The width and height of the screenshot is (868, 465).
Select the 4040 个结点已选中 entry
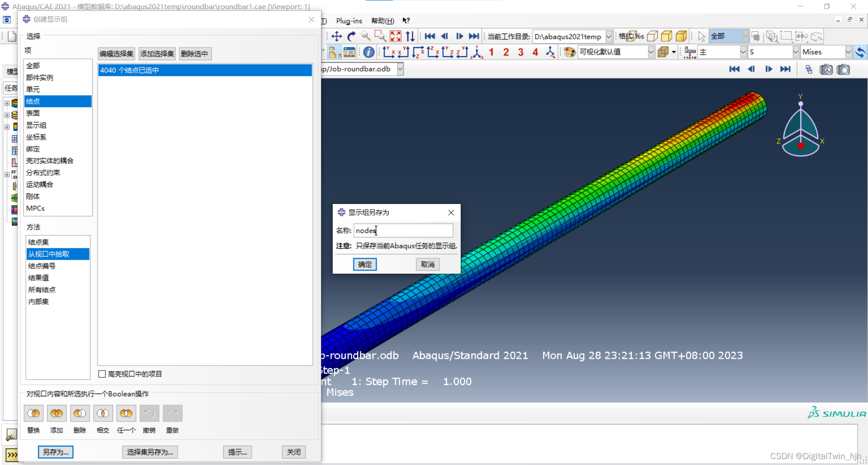tap(205, 70)
